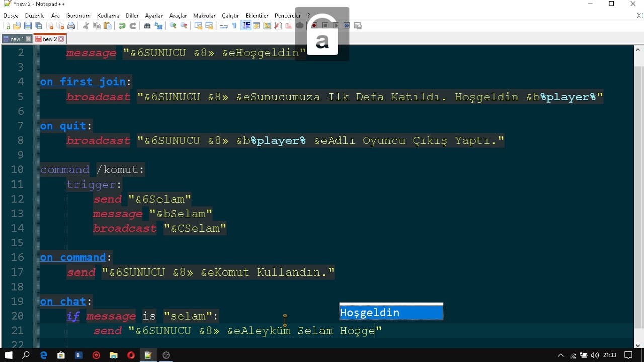Click the Open file toolbar icon
Viewport: 644px width, 362px height.
click(x=17, y=26)
